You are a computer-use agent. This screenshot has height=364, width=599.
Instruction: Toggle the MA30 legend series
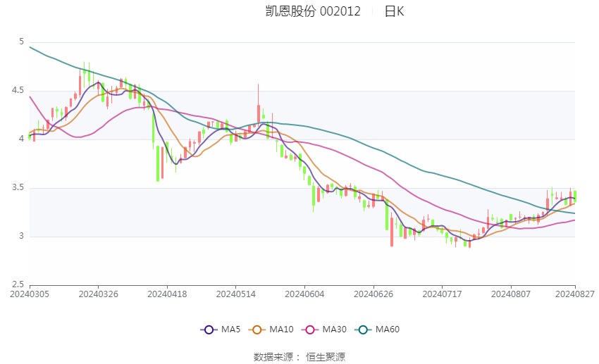point(324,330)
